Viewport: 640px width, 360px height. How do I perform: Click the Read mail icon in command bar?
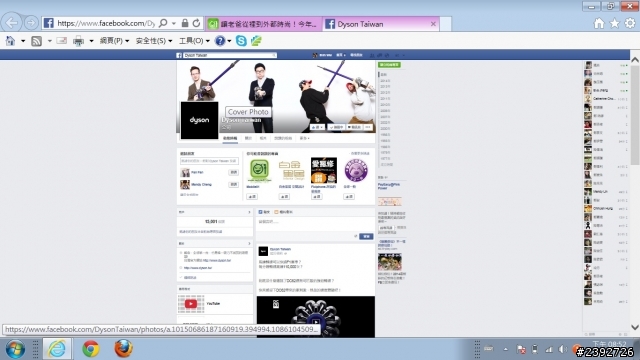pyautogui.click(x=62, y=41)
